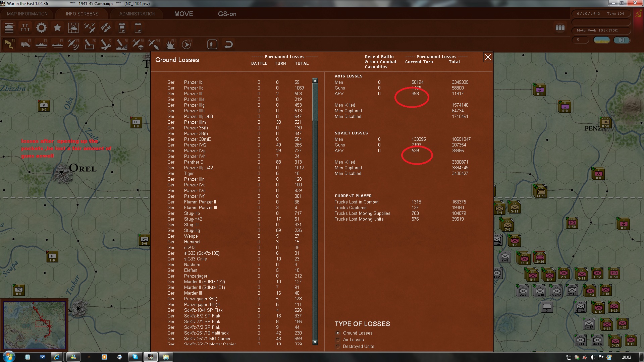Click the losses list scroll down arrow
This screenshot has width=644, height=362.
pyautogui.click(x=315, y=342)
